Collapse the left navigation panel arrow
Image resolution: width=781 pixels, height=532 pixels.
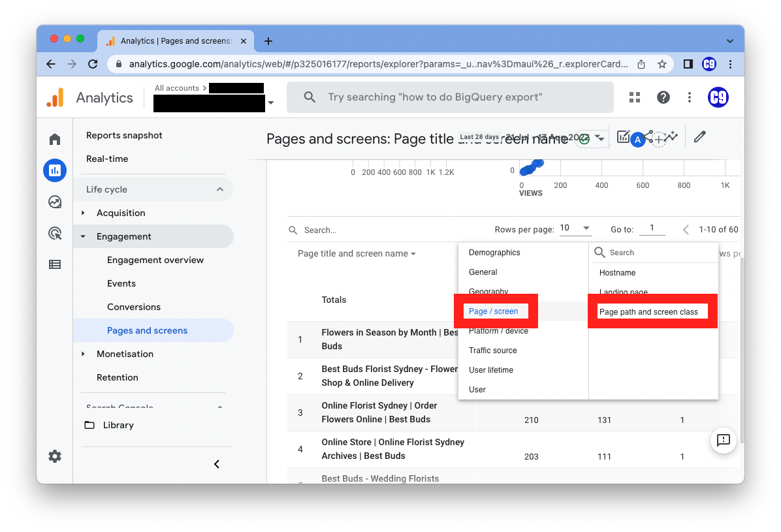point(217,464)
